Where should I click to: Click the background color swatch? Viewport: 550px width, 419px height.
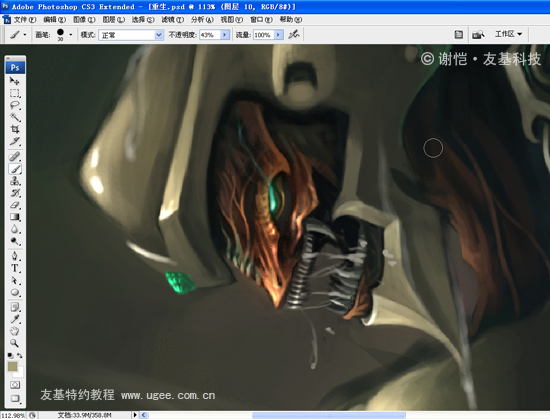(20, 373)
